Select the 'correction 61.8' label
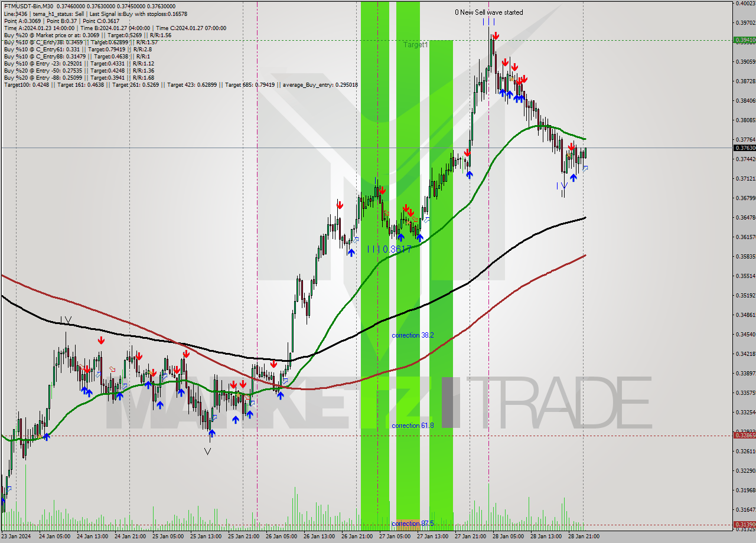This screenshot has width=756, height=543. coord(413,426)
